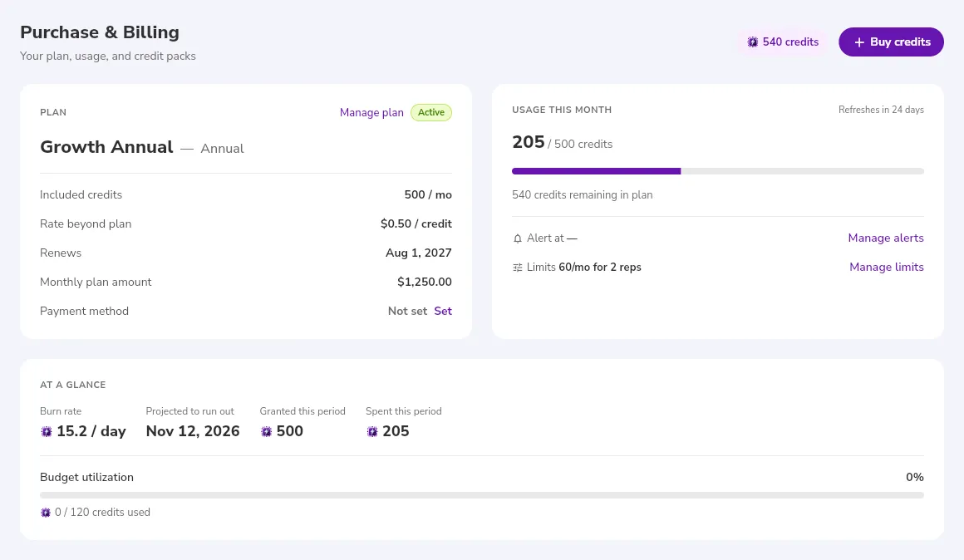964x560 pixels.
Task: Click the Granted this period 500 value
Action: coord(289,431)
